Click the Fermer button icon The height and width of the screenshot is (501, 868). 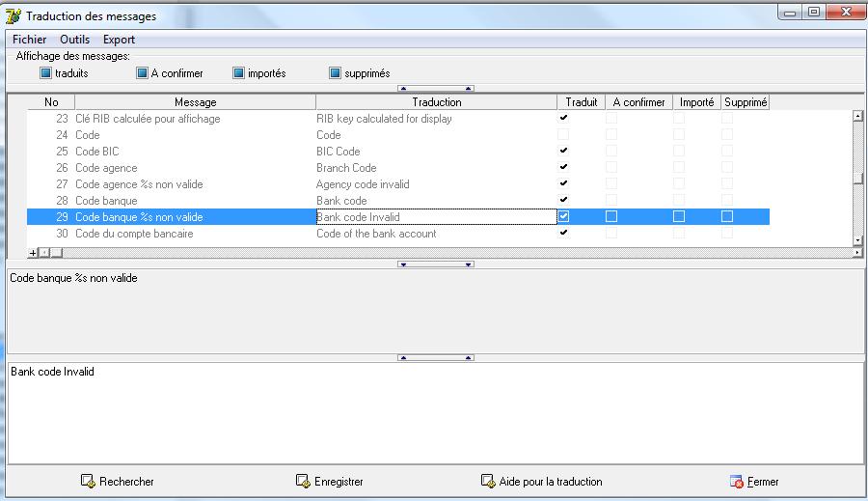click(736, 482)
